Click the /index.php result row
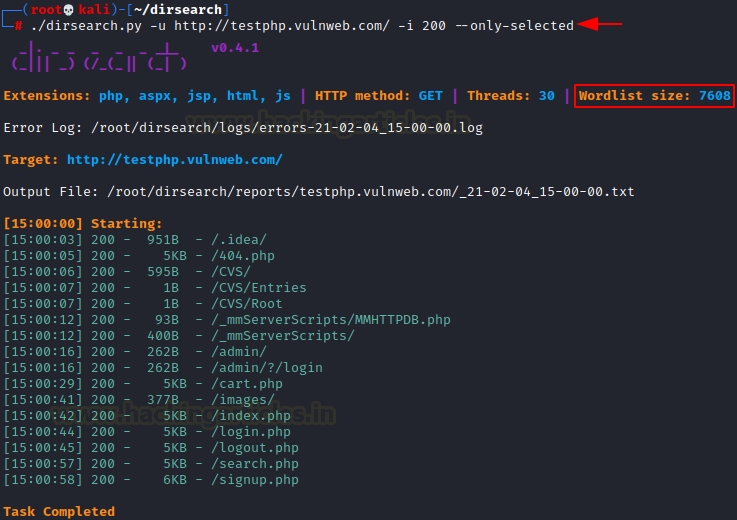The image size is (737, 520). click(147, 416)
